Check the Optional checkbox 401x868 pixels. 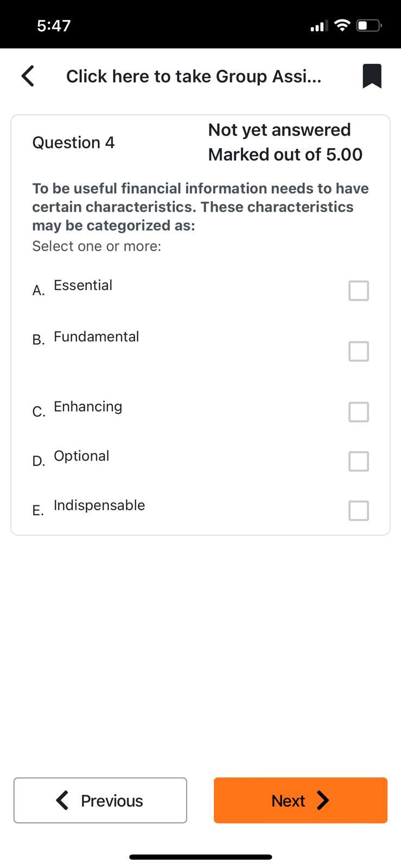pos(359,462)
